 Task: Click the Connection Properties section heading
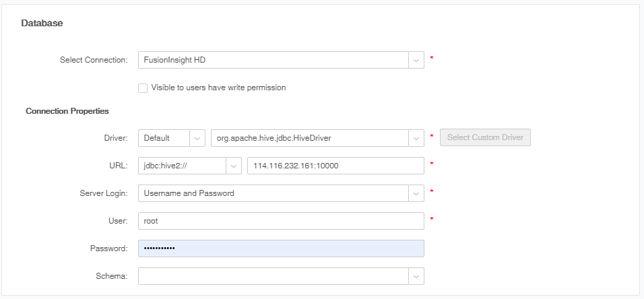point(67,110)
